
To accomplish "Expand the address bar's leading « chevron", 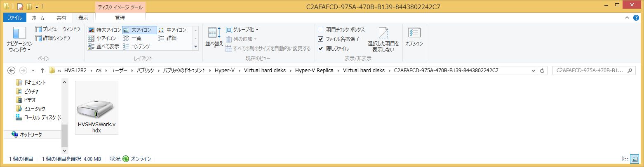I will click(59, 71).
